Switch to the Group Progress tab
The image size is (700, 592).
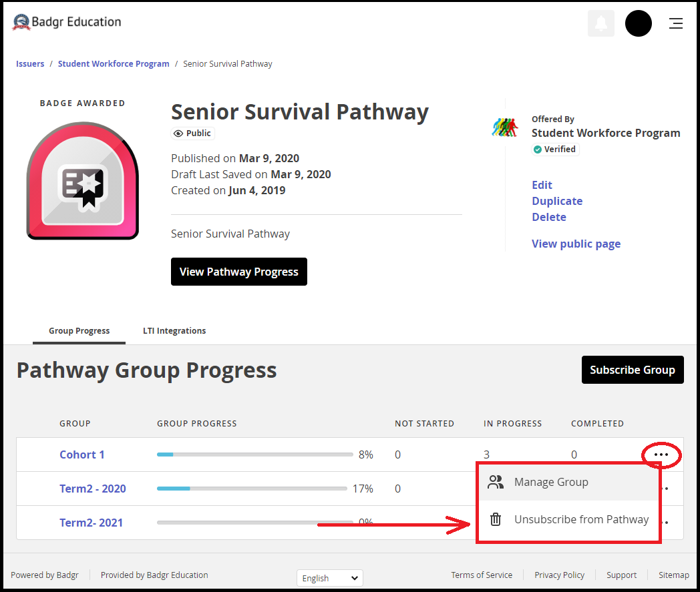tap(79, 331)
